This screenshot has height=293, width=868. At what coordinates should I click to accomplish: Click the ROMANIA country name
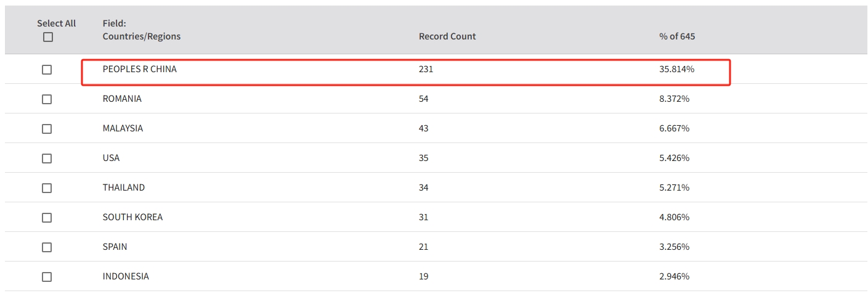coord(122,99)
